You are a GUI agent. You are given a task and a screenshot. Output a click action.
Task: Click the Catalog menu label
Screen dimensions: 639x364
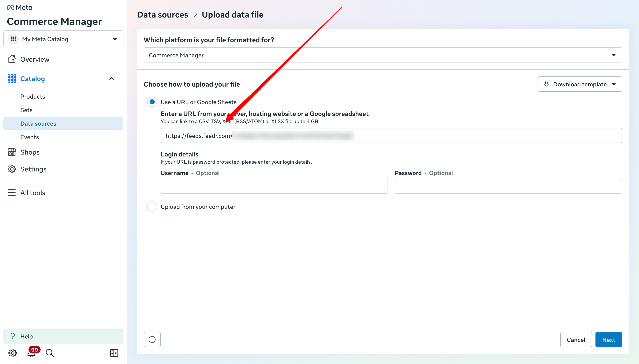click(33, 79)
